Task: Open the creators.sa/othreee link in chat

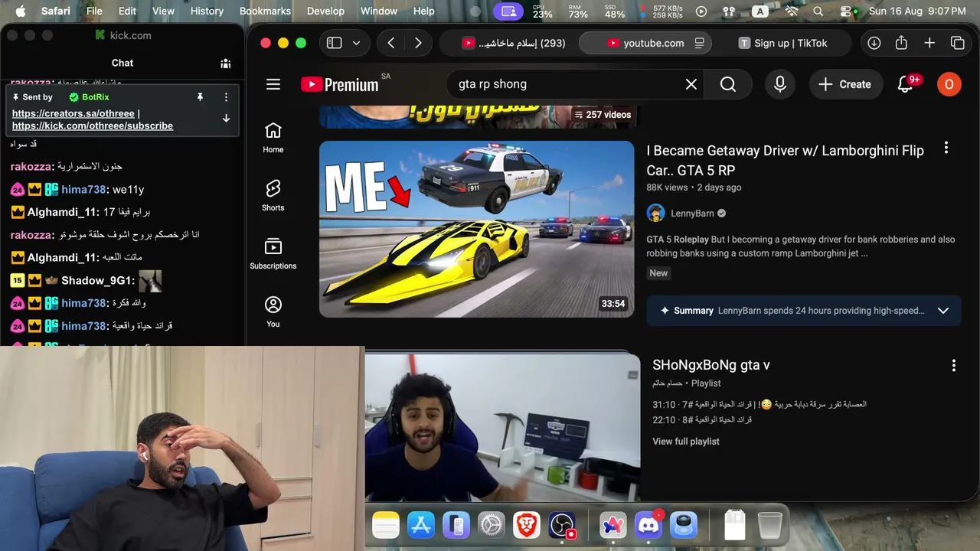Action: (73, 113)
